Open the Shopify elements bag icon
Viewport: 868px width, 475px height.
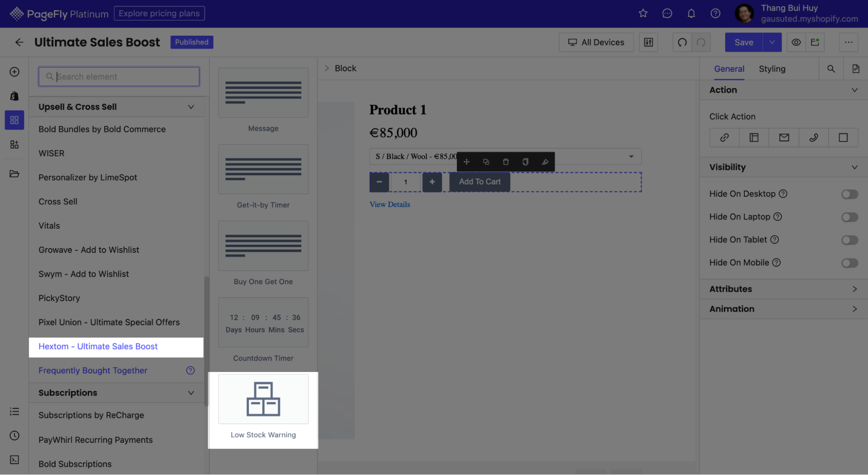[14, 96]
